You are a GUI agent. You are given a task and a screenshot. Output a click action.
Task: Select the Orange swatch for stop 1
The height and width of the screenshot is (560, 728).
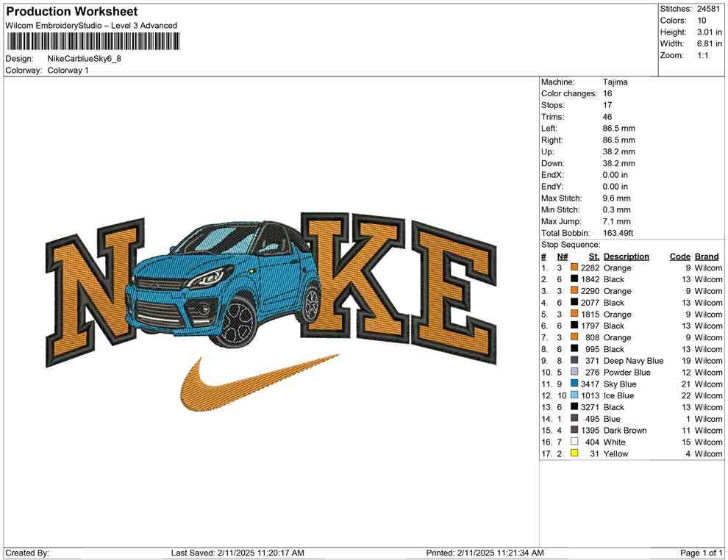[x=574, y=268]
